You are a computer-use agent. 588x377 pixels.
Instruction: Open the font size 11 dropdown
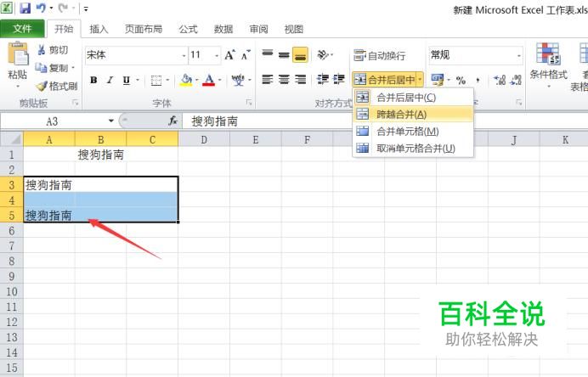click(x=217, y=55)
